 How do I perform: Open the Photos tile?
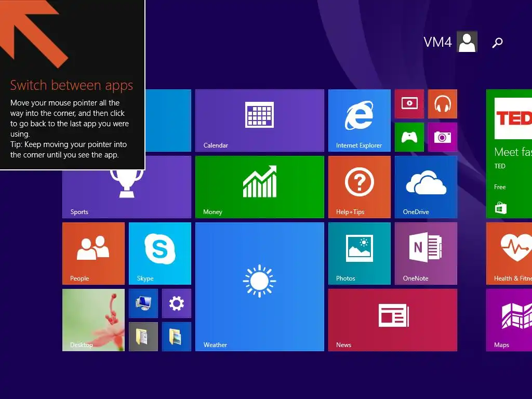tap(360, 254)
